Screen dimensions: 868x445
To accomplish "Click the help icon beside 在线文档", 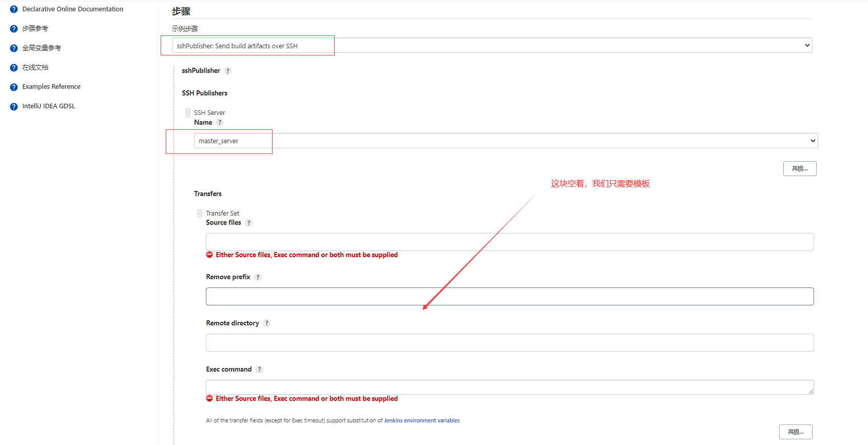I will [14, 68].
